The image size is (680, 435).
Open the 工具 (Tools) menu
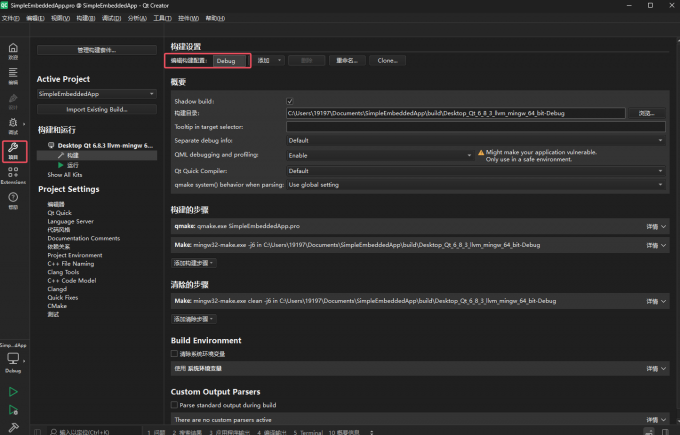click(x=162, y=18)
